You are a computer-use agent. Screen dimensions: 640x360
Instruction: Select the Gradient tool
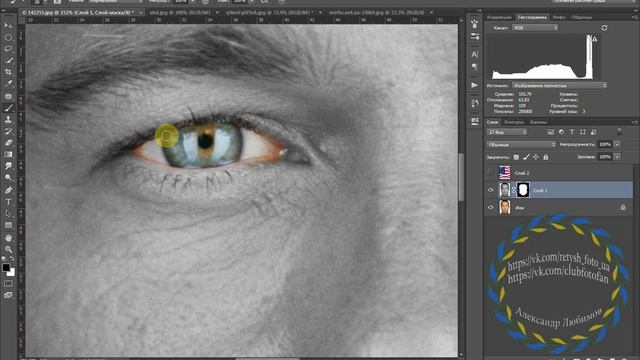point(8,154)
